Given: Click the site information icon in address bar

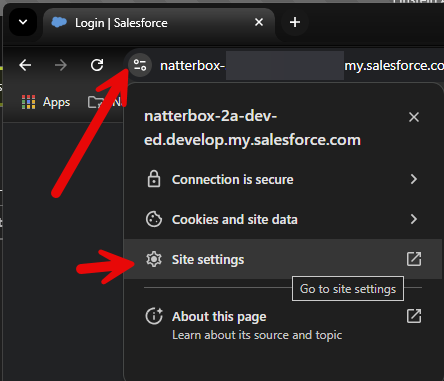Looking at the screenshot, I should pos(140,65).
